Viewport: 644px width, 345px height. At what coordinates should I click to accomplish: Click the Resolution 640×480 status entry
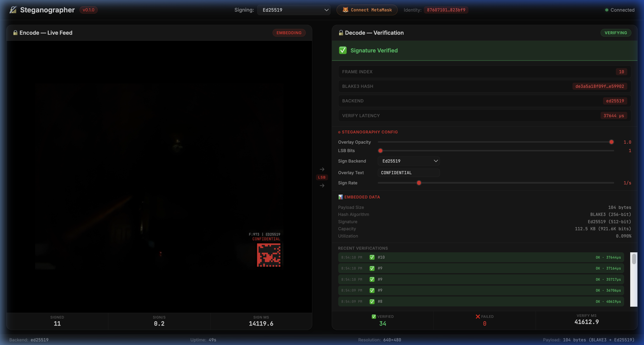(x=379, y=340)
